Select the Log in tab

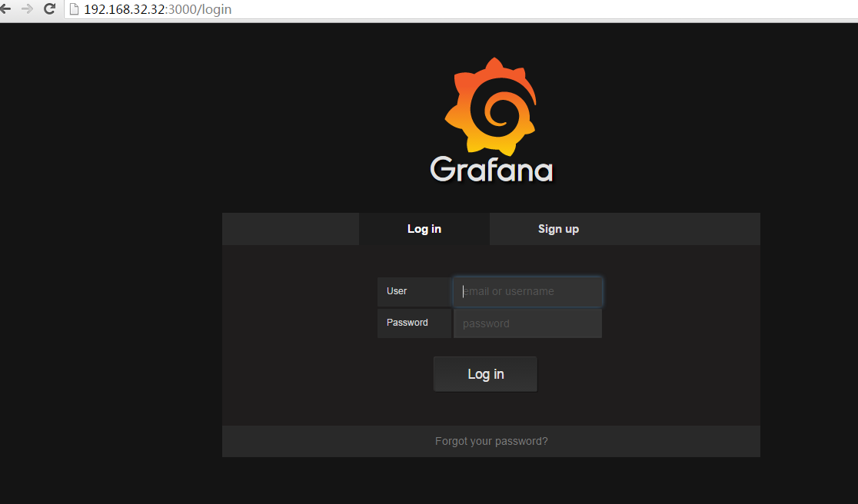tap(424, 229)
